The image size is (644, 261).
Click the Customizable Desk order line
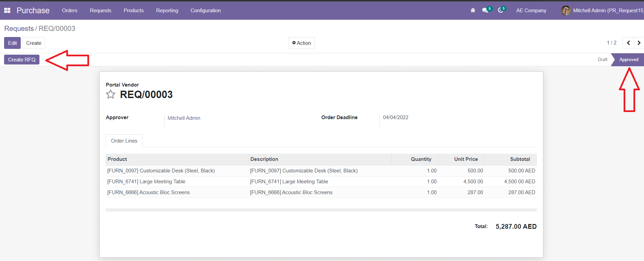tap(161, 171)
